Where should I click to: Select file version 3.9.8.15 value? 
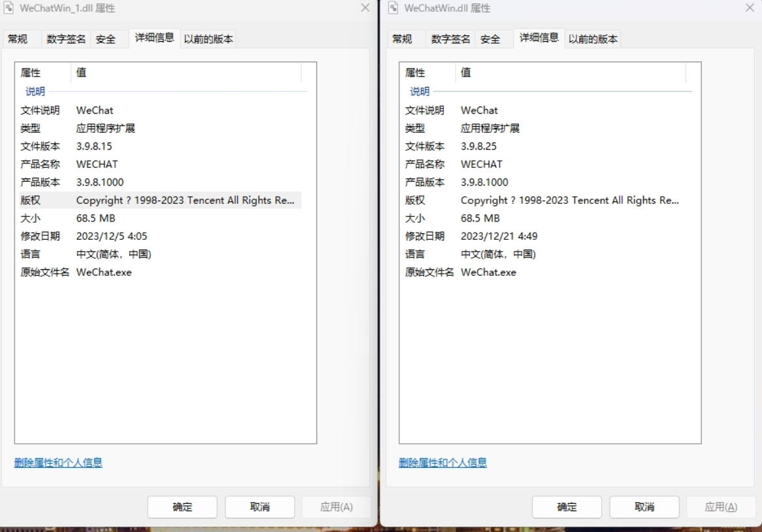(94, 146)
